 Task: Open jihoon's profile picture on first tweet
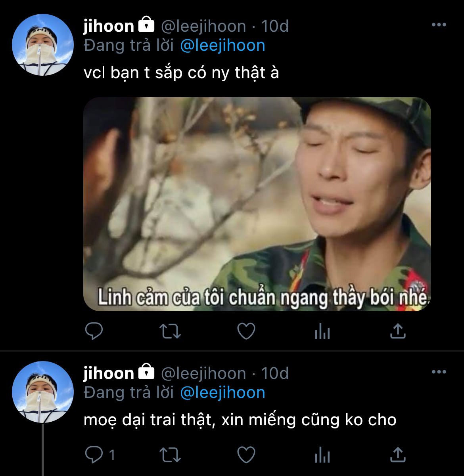pos(43,45)
